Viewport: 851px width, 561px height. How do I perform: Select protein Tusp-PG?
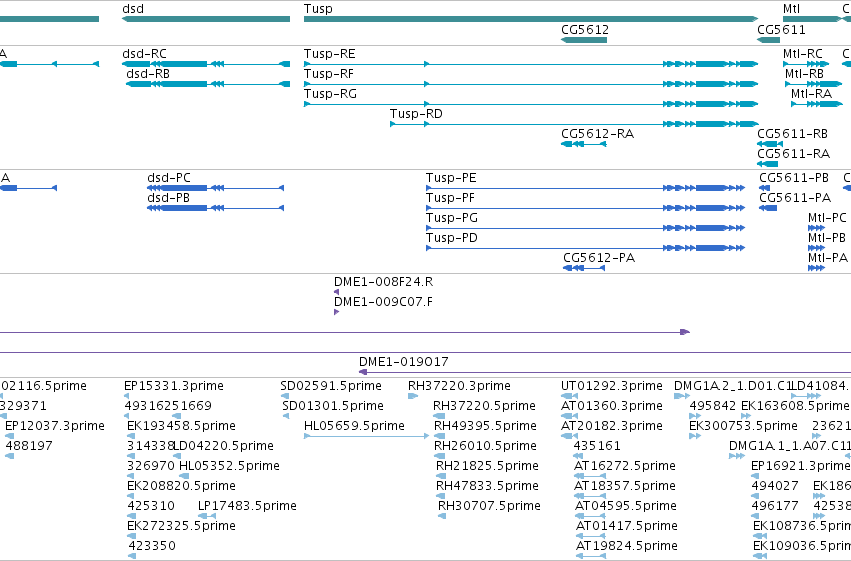tap(586, 228)
